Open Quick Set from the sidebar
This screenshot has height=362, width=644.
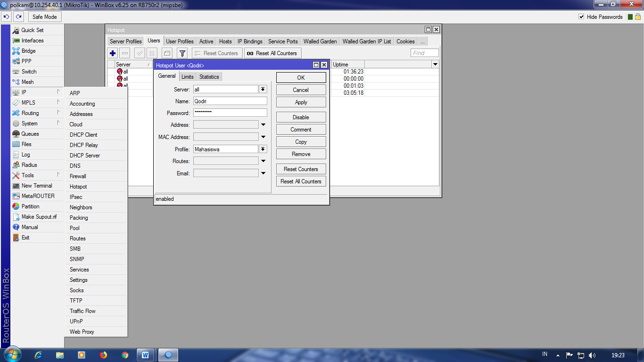tap(37, 30)
